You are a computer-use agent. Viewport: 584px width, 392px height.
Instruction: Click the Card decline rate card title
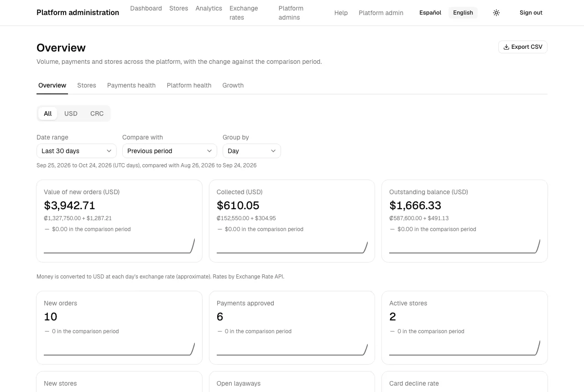pos(414,383)
